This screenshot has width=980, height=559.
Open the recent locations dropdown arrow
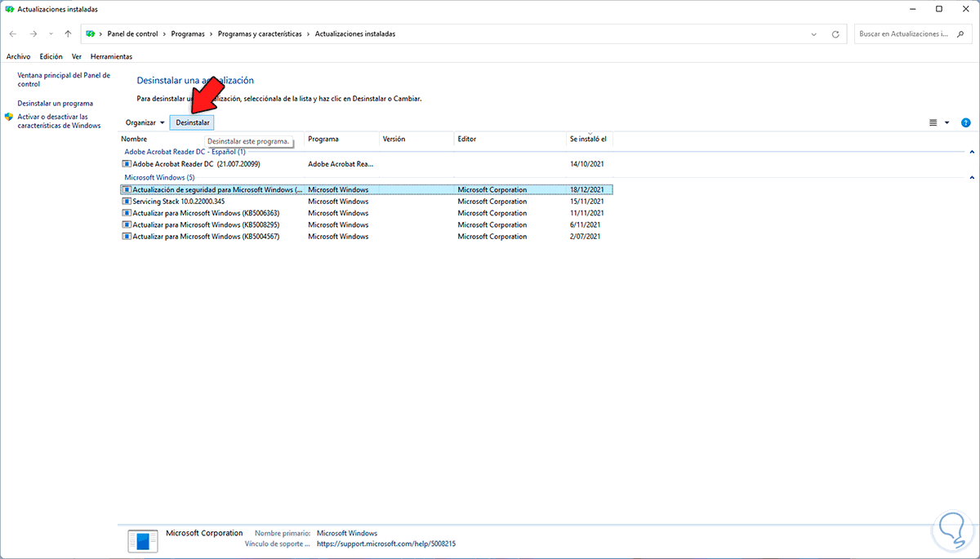pyautogui.click(x=51, y=34)
